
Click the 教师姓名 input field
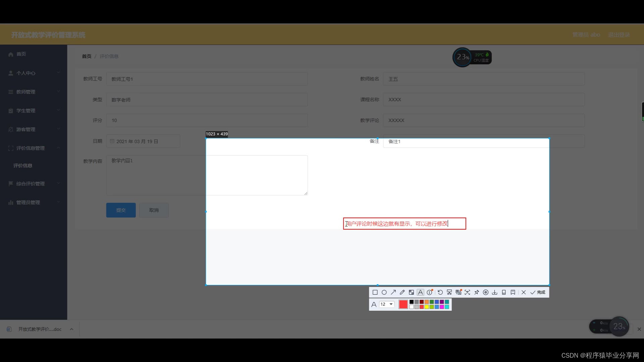484,79
